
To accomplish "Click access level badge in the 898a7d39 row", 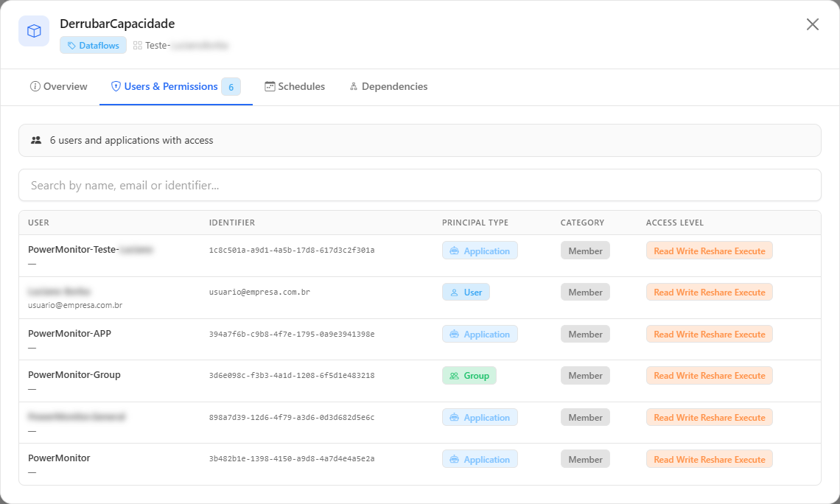I will click(710, 417).
